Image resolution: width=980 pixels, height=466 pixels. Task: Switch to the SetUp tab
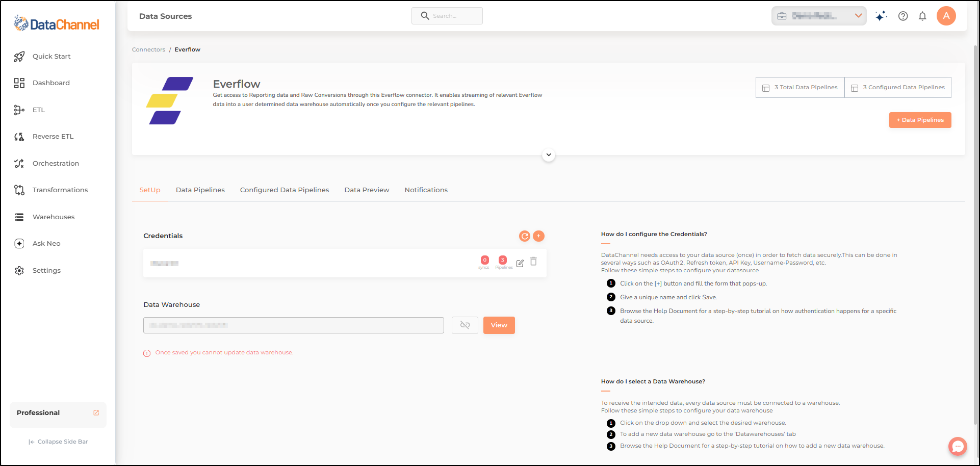(x=150, y=190)
